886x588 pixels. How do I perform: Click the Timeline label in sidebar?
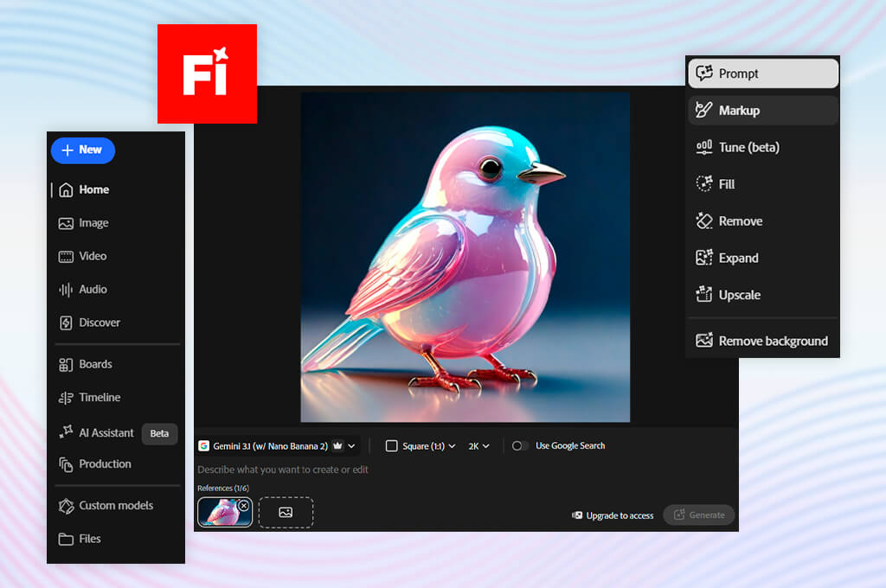pyautogui.click(x=100, y=397)
